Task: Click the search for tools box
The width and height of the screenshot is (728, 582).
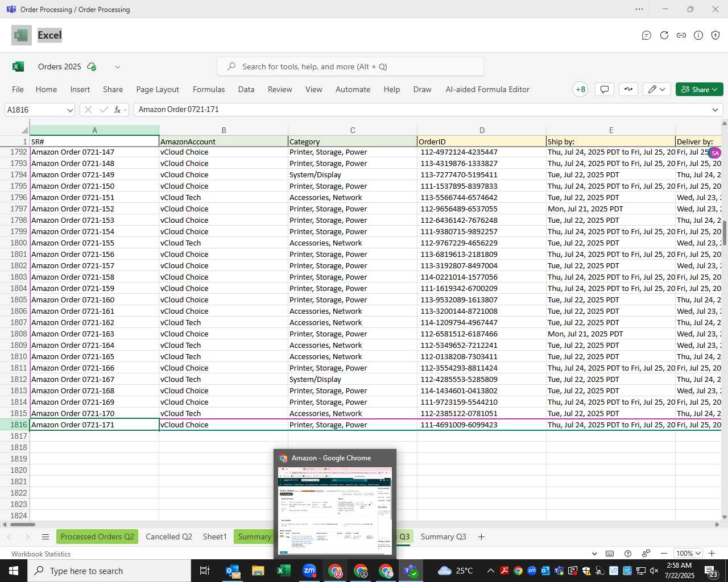Action: pos(350,66)
